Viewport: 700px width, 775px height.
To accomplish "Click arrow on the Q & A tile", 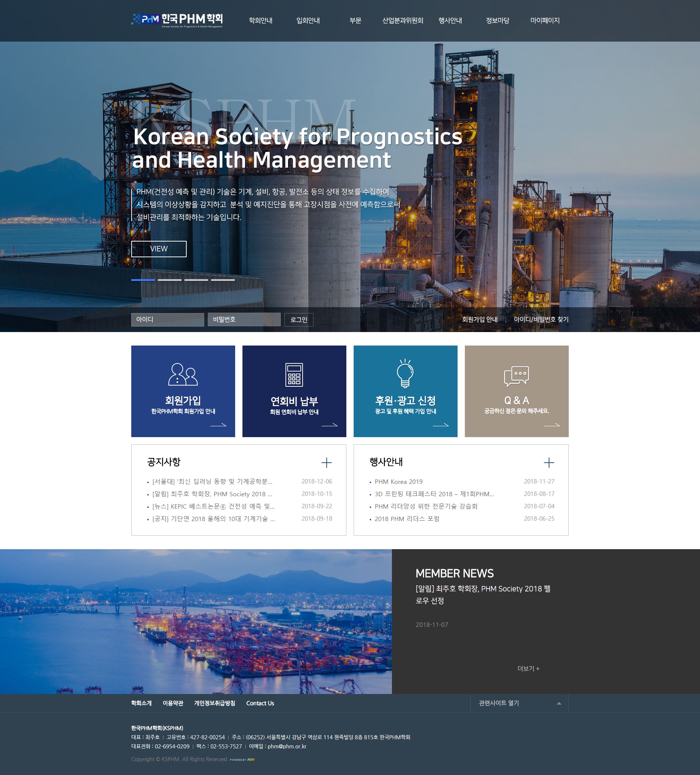I will 551,425.
